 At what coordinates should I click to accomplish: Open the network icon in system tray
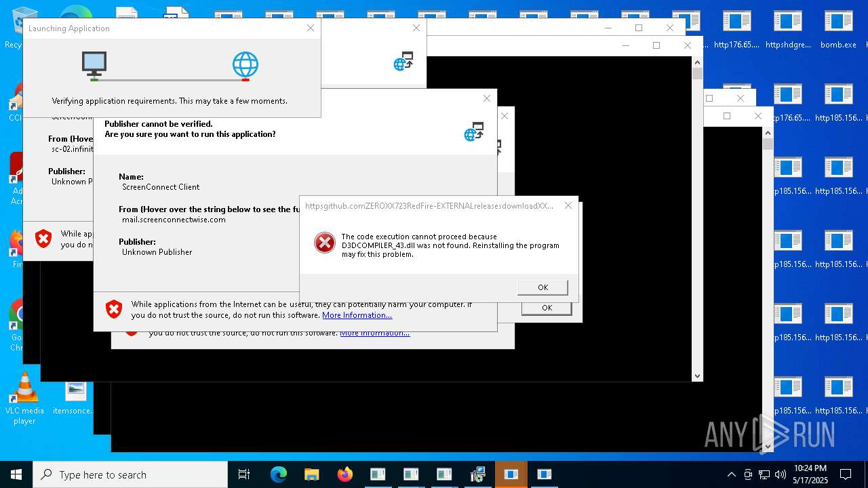pyautogui.click(x=764, y=474)
